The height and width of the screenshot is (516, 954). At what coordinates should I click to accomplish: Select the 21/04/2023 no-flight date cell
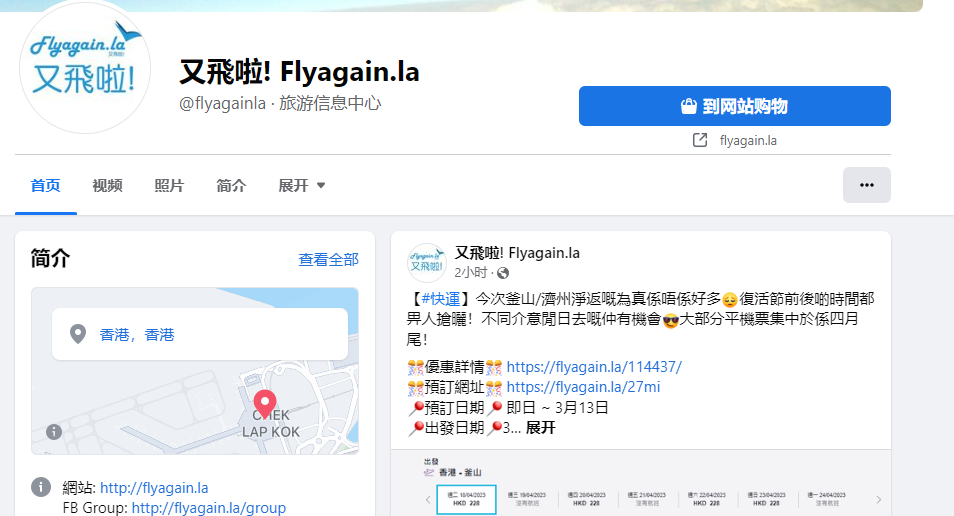(x=647, y=499)
